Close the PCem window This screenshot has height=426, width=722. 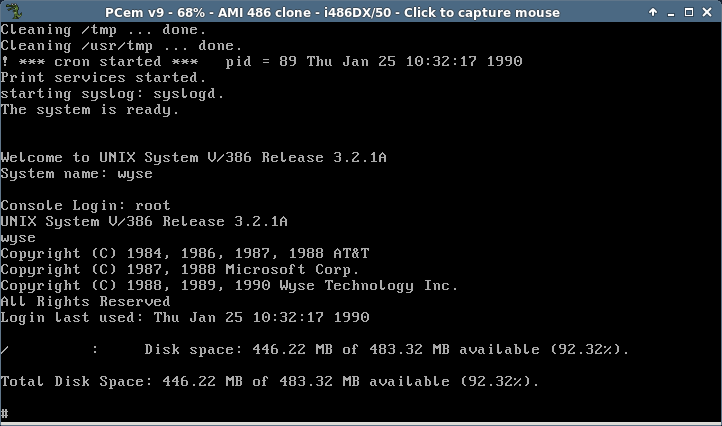pos(707,12)
